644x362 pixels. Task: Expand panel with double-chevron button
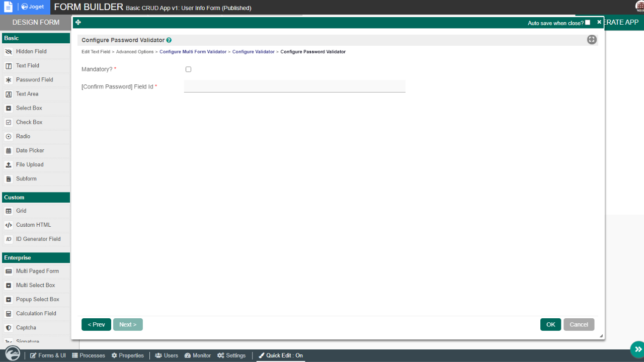[637, 349]
